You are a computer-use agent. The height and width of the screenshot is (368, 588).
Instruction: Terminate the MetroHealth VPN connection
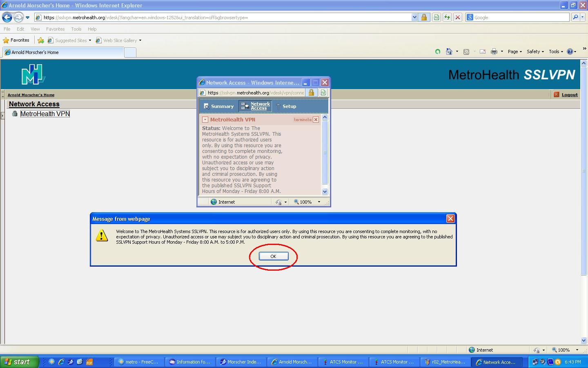tap(316, 120)
